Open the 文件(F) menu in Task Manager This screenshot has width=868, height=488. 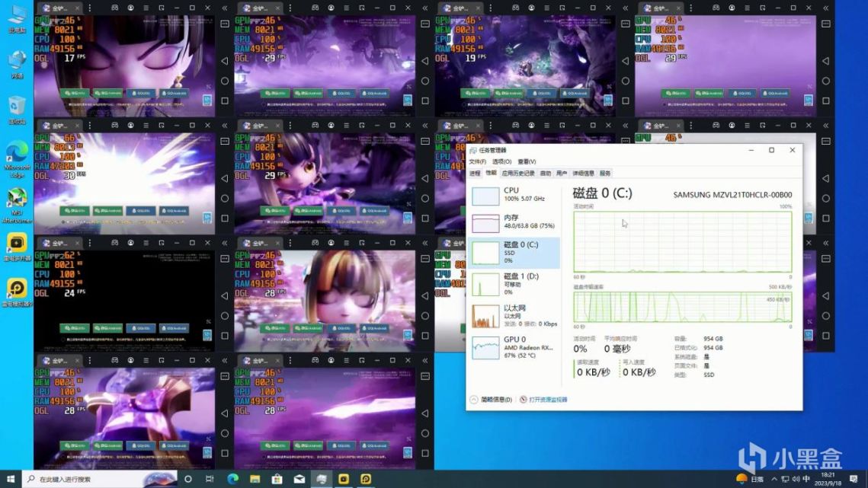(477, 161)
